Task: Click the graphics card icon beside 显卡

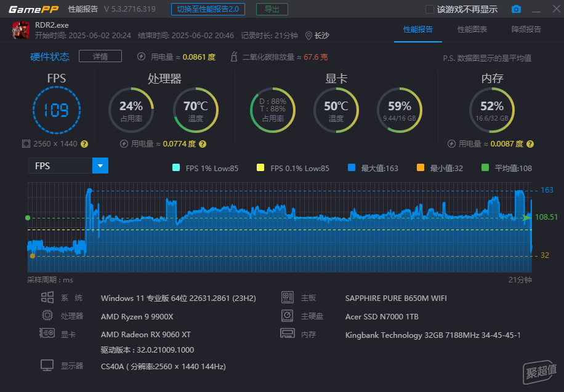Action: (47, 334)
